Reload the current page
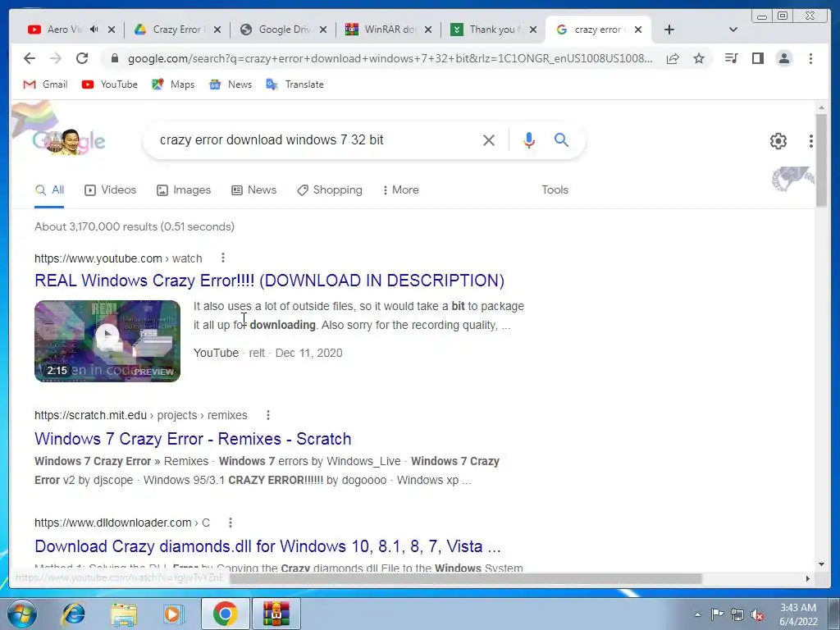The width and height of the screenshot is (840, 630). tap(82, 58)
